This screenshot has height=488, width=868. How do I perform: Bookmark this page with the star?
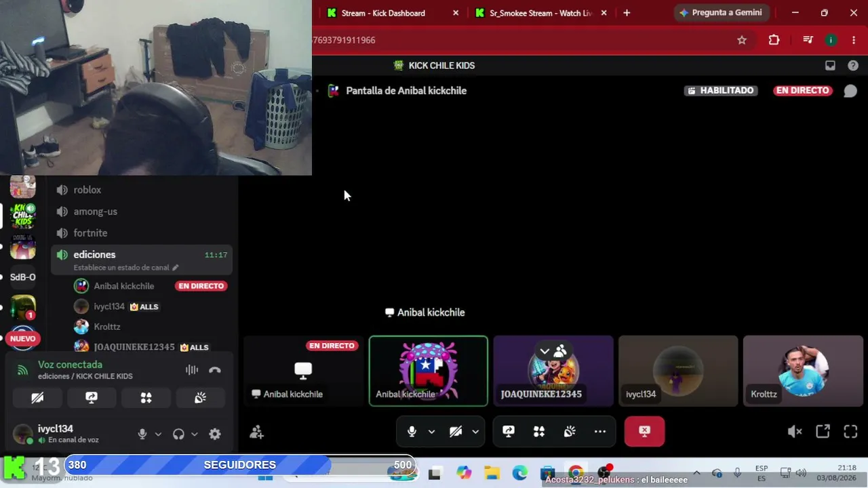(742, 40)
